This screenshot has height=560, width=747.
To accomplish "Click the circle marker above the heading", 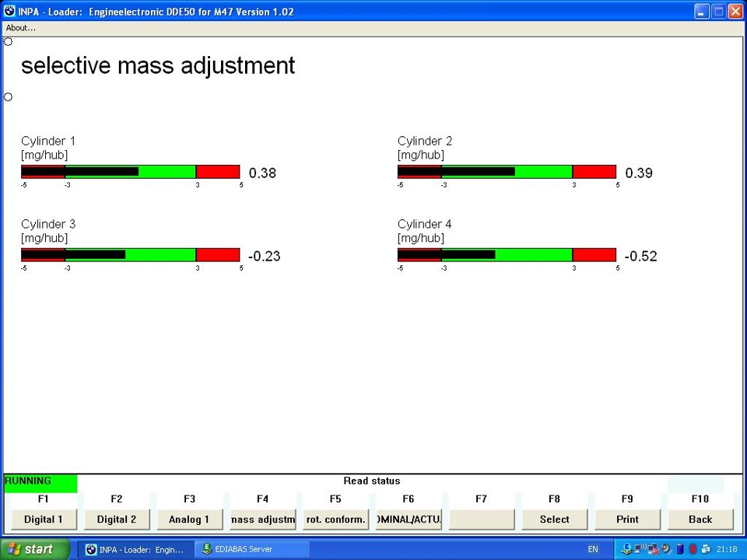I will [x=8, y=42].
